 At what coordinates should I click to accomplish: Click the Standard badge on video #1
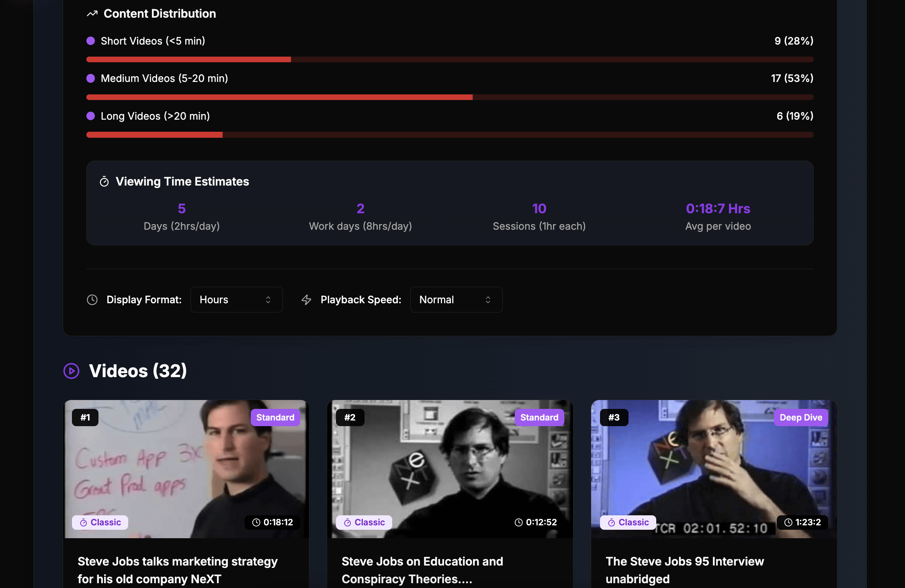tap(275, 417)
